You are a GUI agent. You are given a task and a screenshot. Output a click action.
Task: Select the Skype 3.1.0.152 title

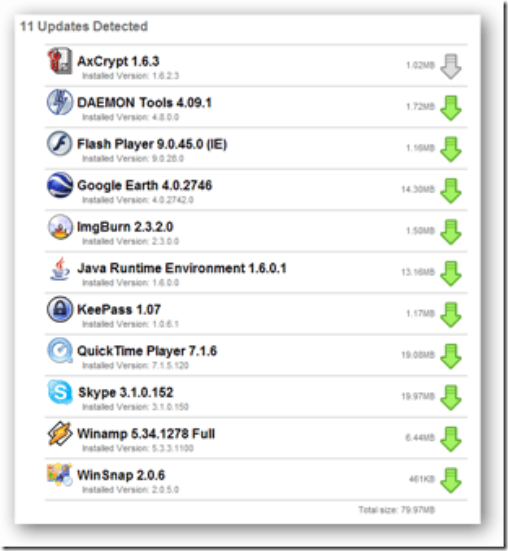coord(125,393)
